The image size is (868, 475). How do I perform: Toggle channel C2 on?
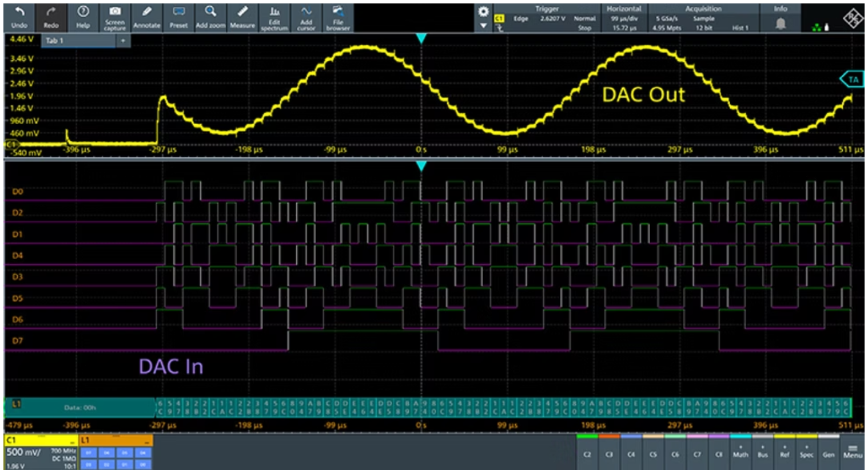point(587,451)
